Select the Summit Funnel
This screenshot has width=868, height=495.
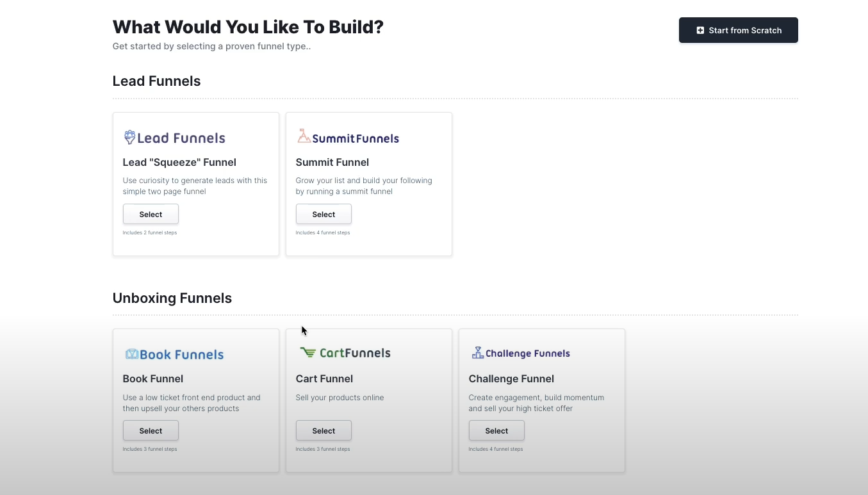[x=323, y=214]
